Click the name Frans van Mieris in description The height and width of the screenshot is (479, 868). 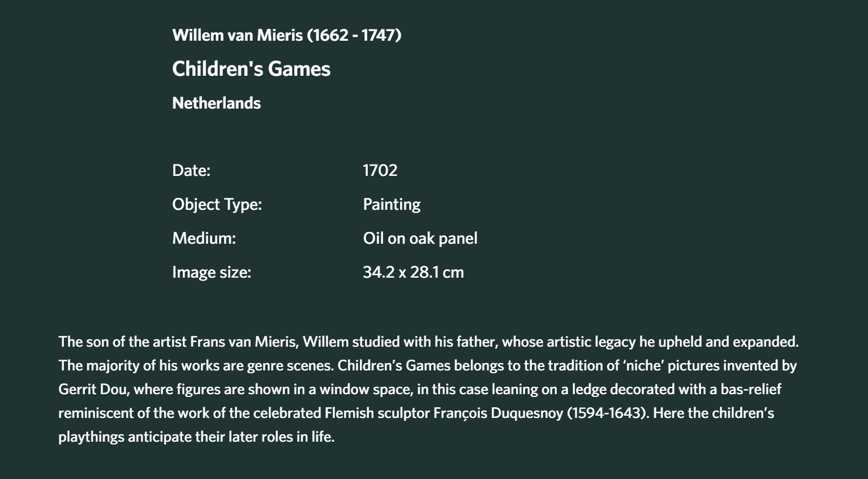click(244, 342)
